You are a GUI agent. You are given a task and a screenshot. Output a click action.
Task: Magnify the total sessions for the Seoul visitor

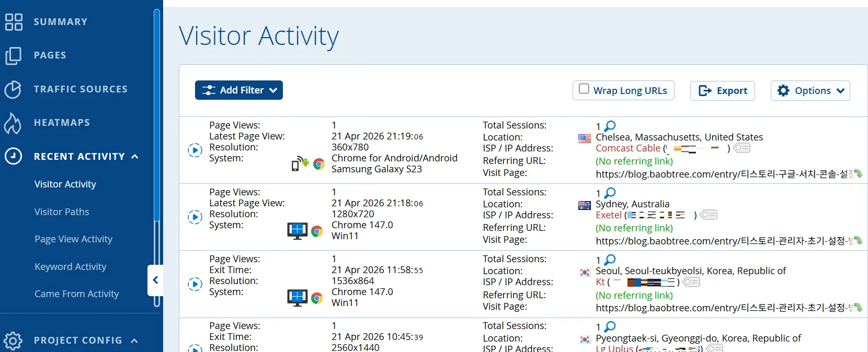pos(610,260)
